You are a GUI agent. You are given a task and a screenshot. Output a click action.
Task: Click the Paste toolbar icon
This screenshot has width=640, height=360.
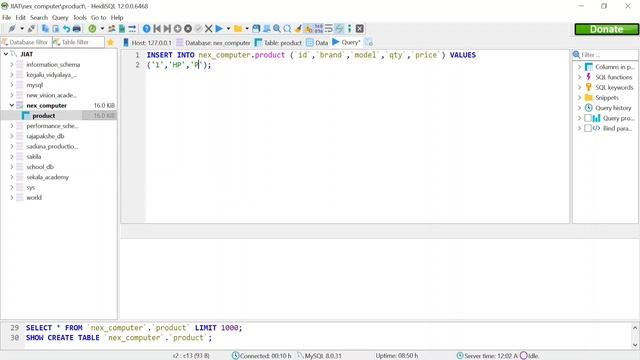56,29
